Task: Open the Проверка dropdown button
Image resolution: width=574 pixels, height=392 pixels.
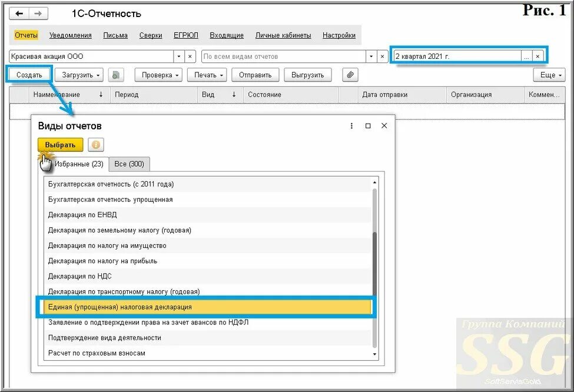Action: (x=158, y=75)
